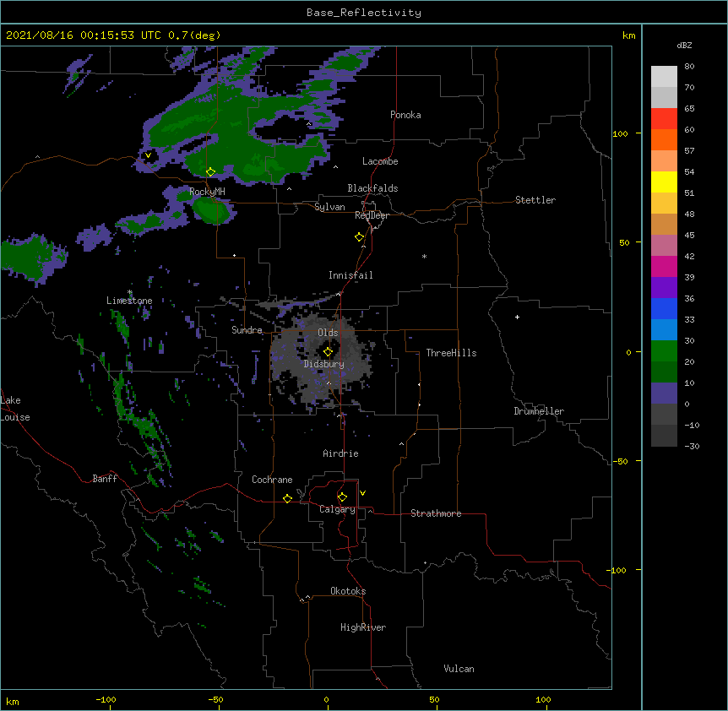Select the yellow swatch in dBZ legend
The height and width of the screenshot is (711, 728).
664,182
